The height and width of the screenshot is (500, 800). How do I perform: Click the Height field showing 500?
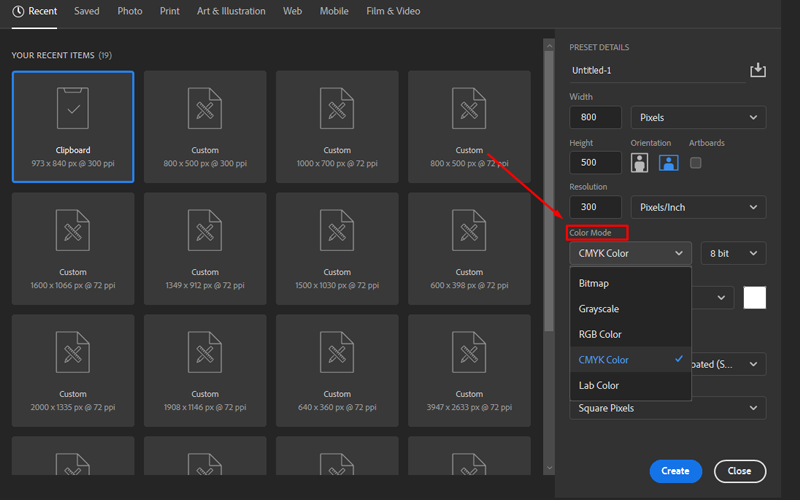pos(595,163)
